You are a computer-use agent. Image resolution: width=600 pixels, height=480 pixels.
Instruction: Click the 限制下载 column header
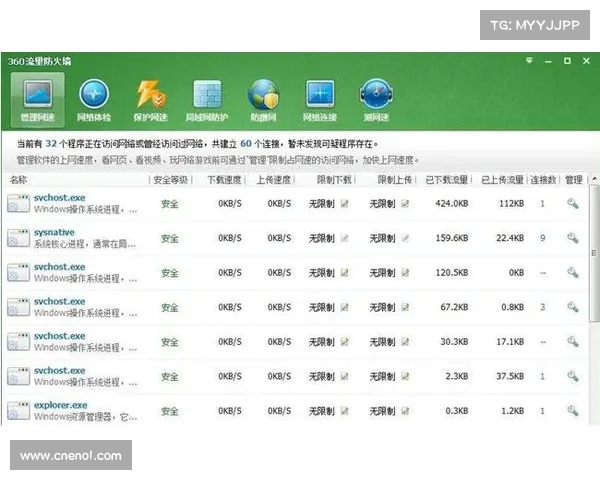coord(334,180)
